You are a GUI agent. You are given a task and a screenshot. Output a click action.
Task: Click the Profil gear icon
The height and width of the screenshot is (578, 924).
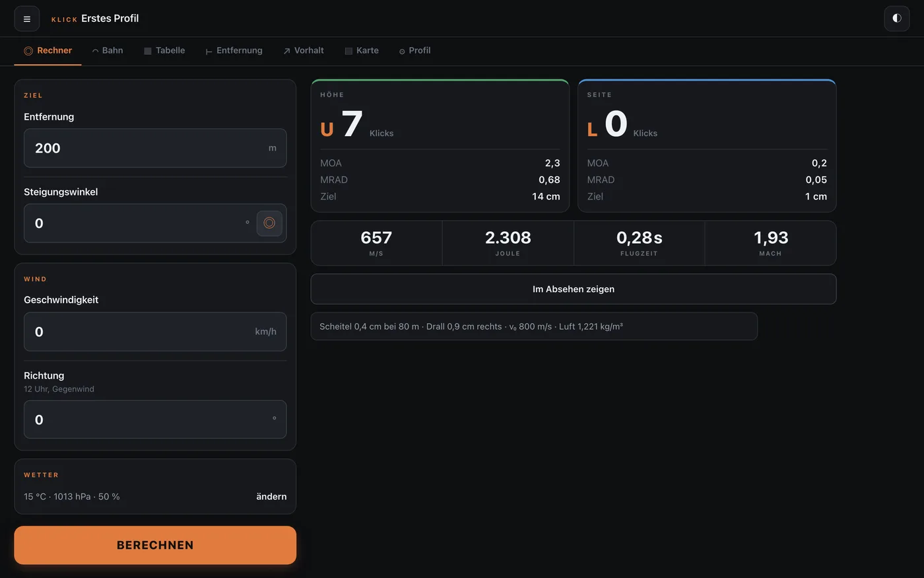(x=402, y=51)
